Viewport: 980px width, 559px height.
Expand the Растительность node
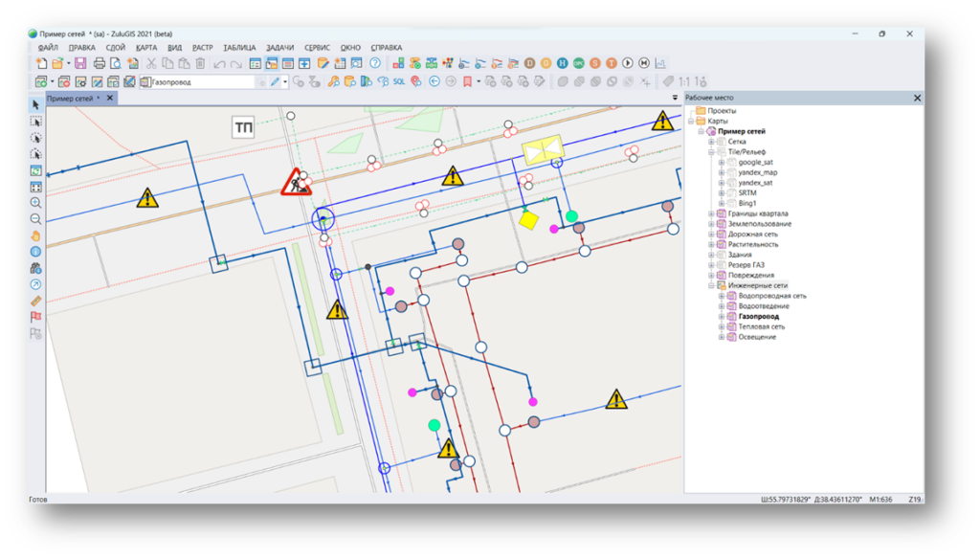711,244
